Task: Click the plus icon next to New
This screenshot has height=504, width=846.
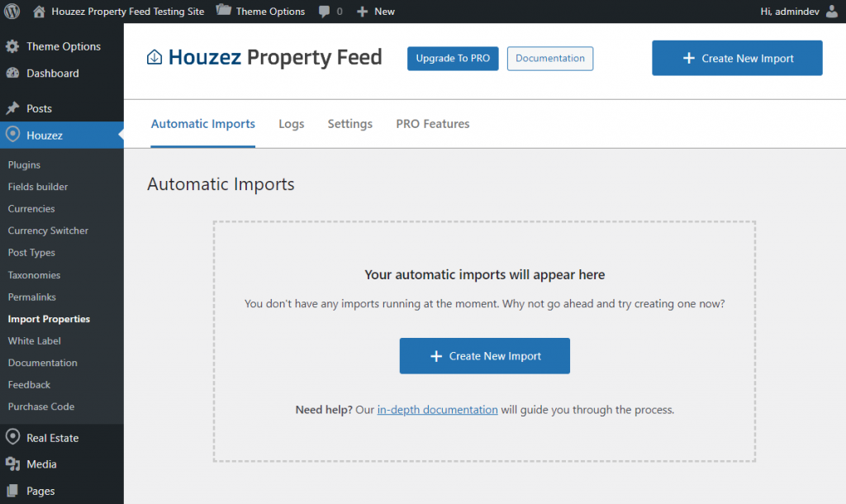Action: coord(363,12)
